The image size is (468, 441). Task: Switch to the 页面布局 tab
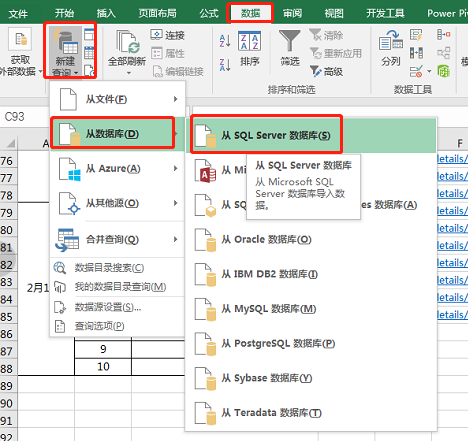pyautogui.click(x=157, y=13)
